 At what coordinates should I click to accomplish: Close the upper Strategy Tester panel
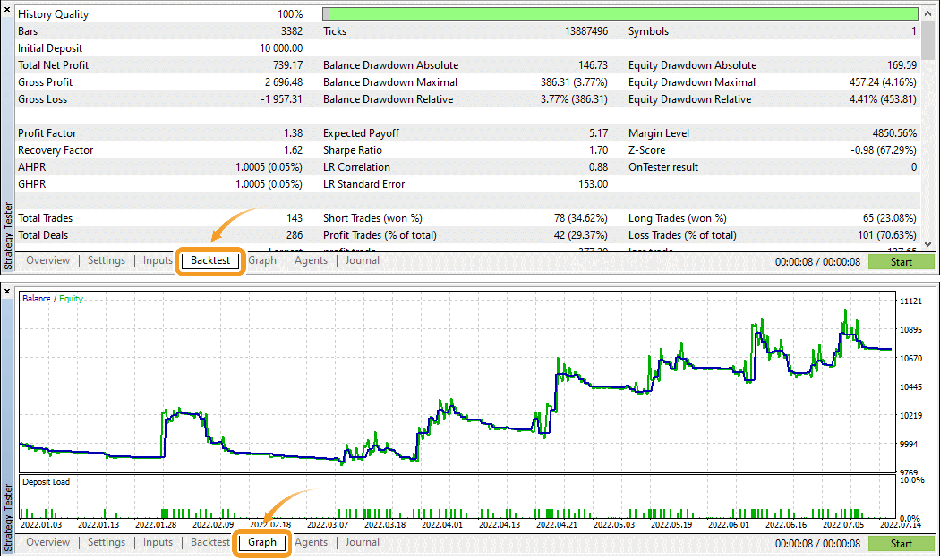pyautogui.click(x=7, y=9)
